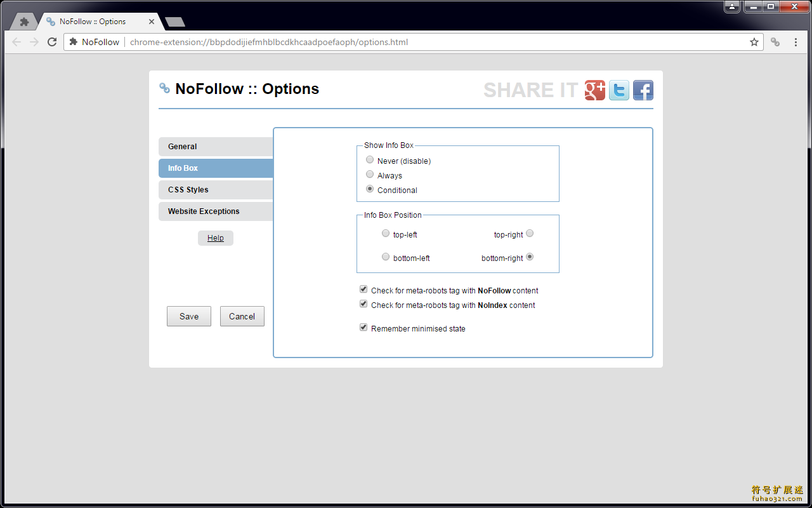Open the Help link
Viewport: 812px width, 508px height.
pyautogui.click(x=216, y=238)
